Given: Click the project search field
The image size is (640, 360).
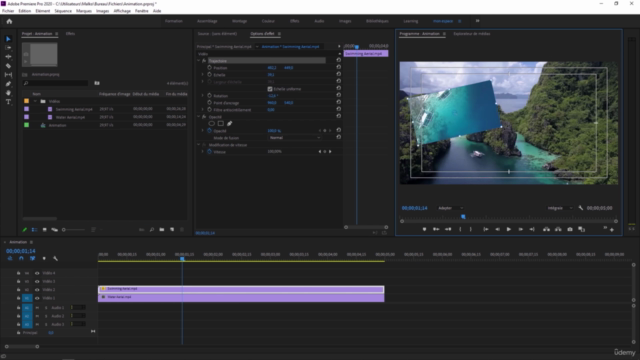Looking at the screenshot, I should (x=56, y=83).
